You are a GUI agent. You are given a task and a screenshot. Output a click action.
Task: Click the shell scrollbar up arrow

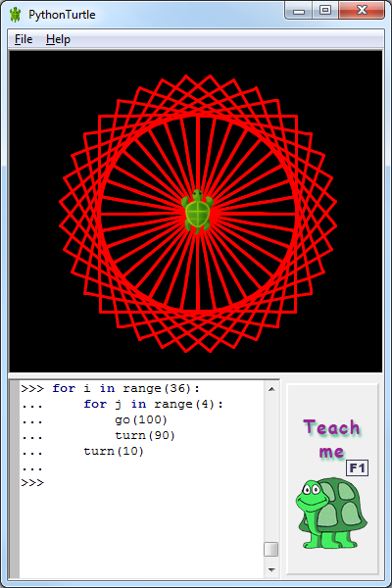coord(271,389)
